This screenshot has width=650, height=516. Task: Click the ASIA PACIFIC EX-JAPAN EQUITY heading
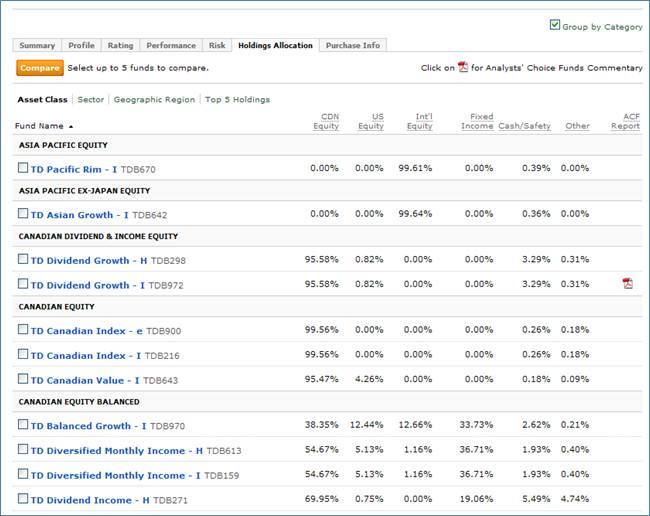click(x=84, y=191)
